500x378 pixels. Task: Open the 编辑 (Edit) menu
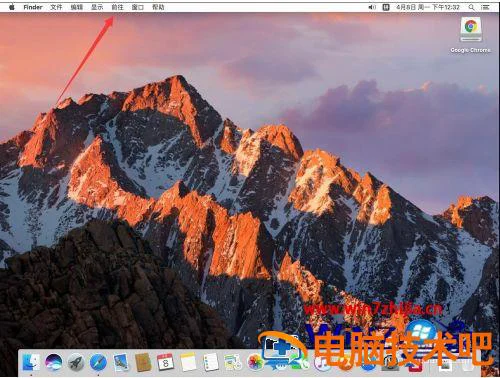tap(77, 7)
